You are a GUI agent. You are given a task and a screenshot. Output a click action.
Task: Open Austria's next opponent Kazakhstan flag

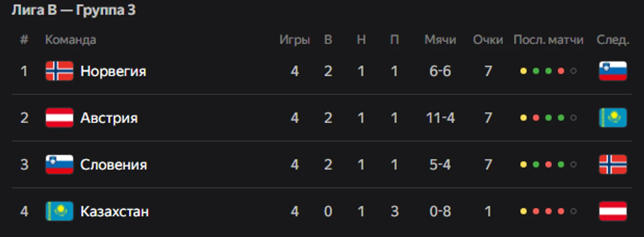[613, 118]
